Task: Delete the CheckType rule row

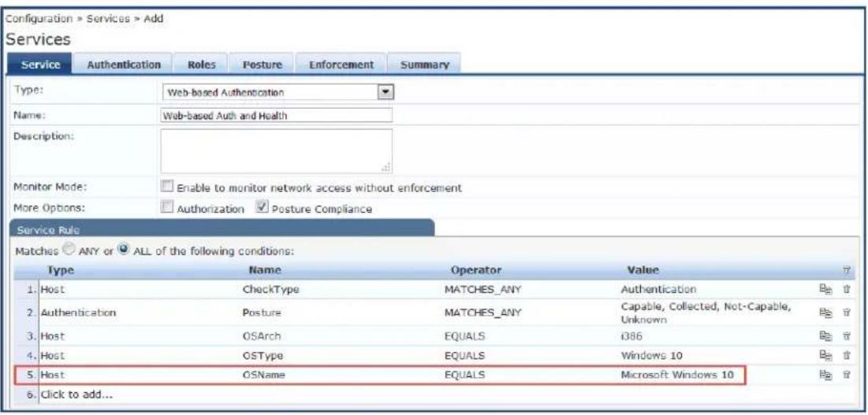Action: (846, 290)
